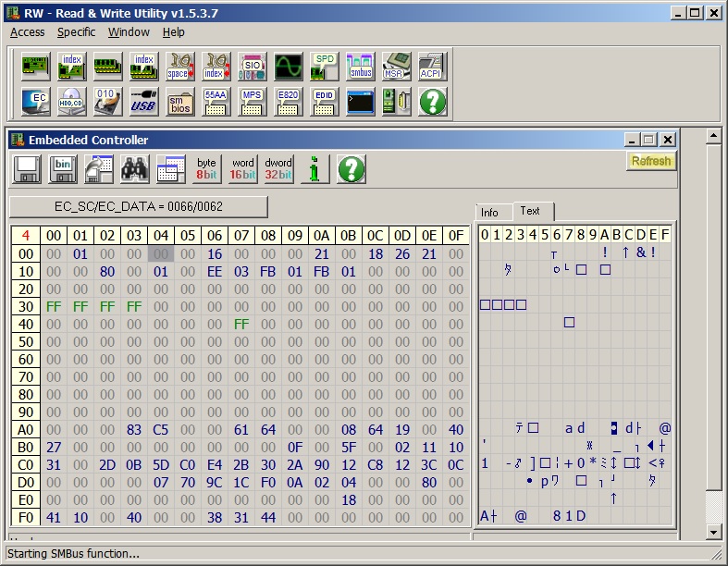728x566 pixels.
Task: Select cell with value 44 in row F0
Action: pos(268,517)
